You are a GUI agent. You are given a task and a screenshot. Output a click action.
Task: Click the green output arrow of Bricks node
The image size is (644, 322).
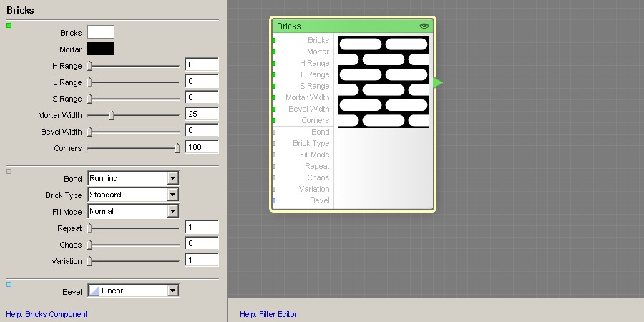(437, 83)
